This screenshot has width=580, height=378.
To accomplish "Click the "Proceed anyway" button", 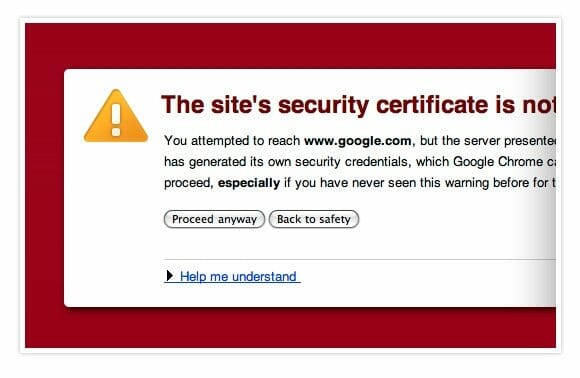I will pos(214,219).
